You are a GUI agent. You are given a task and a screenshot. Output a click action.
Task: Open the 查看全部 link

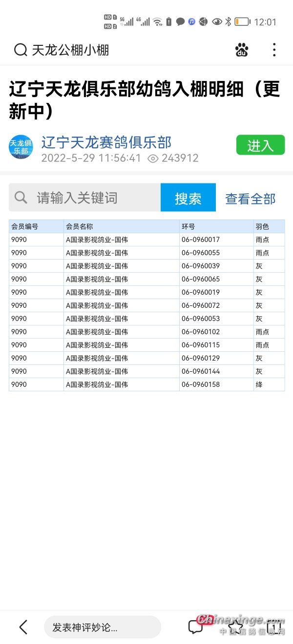click(x=250, y=199)
